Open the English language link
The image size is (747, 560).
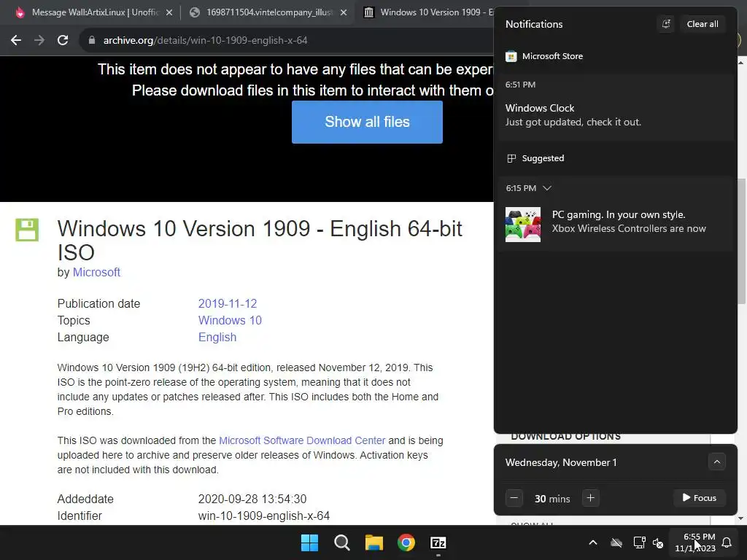[x=217, y=337]
